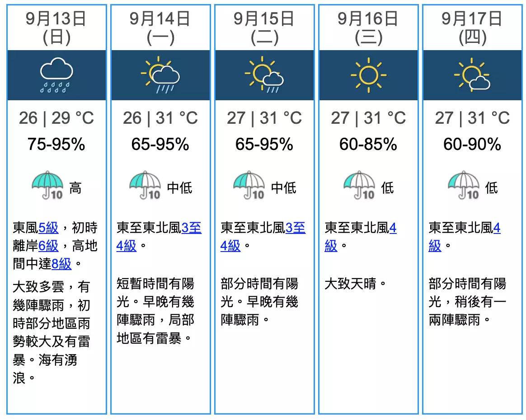Open the 4級 wind link for September 17

497,228
